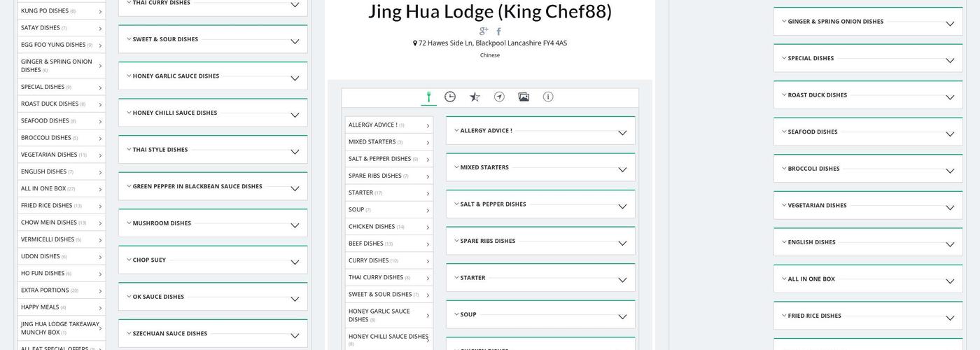Expand the OK Sauce Dishes section
The image size is (980, 350).
click(x=213, y=297)
